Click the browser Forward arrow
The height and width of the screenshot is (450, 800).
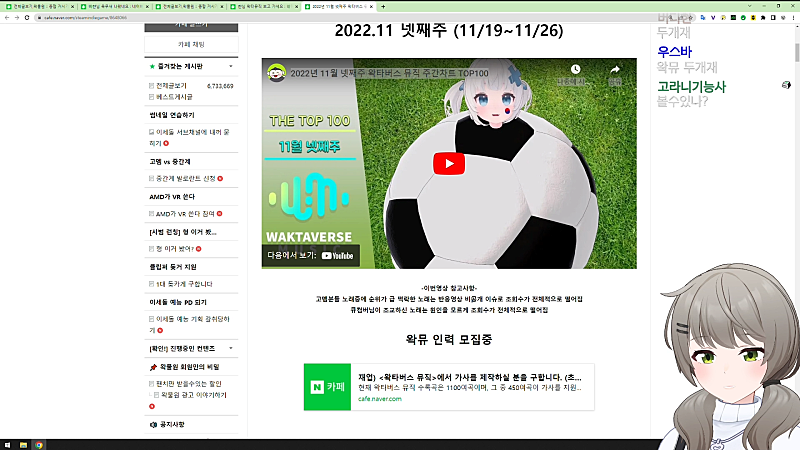17,17
